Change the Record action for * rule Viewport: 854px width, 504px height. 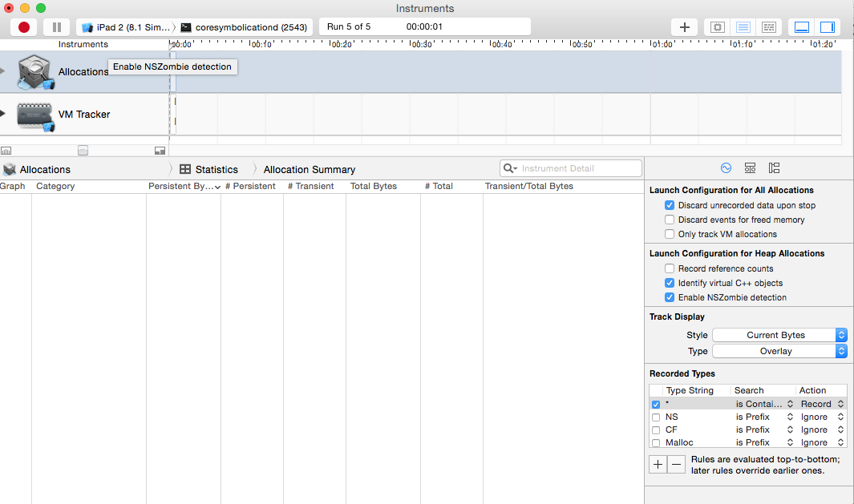pos(822,404)
